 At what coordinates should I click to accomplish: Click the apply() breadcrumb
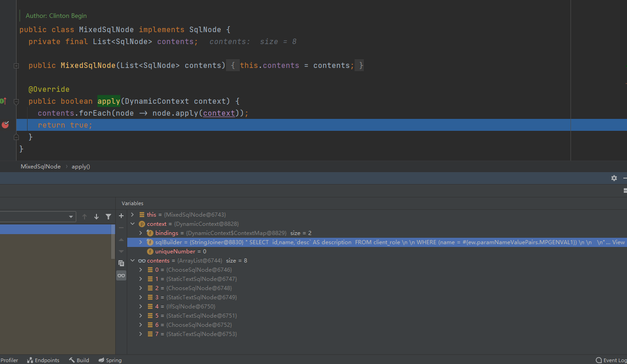pyautogui.click(x=81, y=167)
